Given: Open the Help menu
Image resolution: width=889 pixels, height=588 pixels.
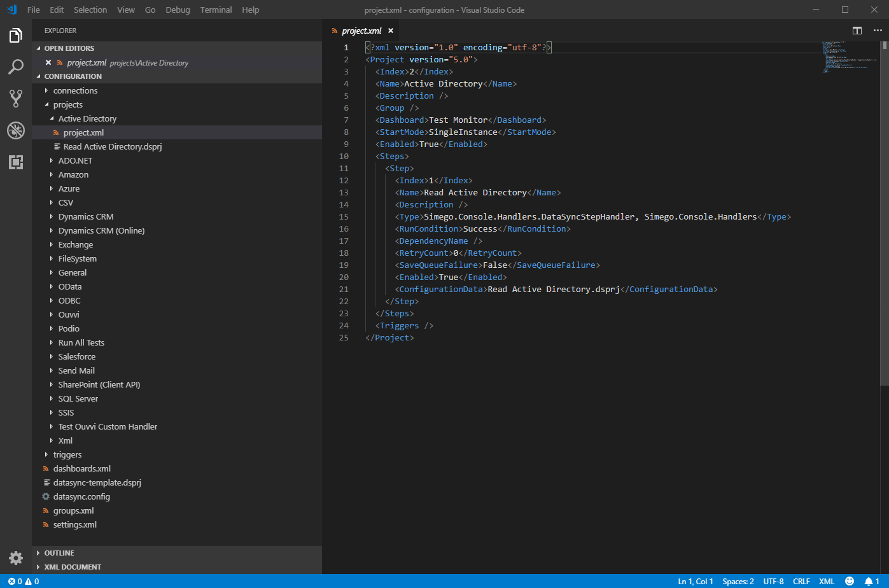Looking at the screenshot, I should tap(251, 10).
